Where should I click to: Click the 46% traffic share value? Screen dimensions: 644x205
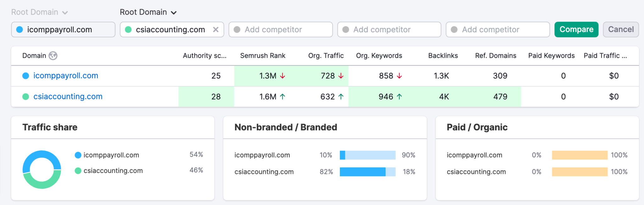click(x=196, y=170)
